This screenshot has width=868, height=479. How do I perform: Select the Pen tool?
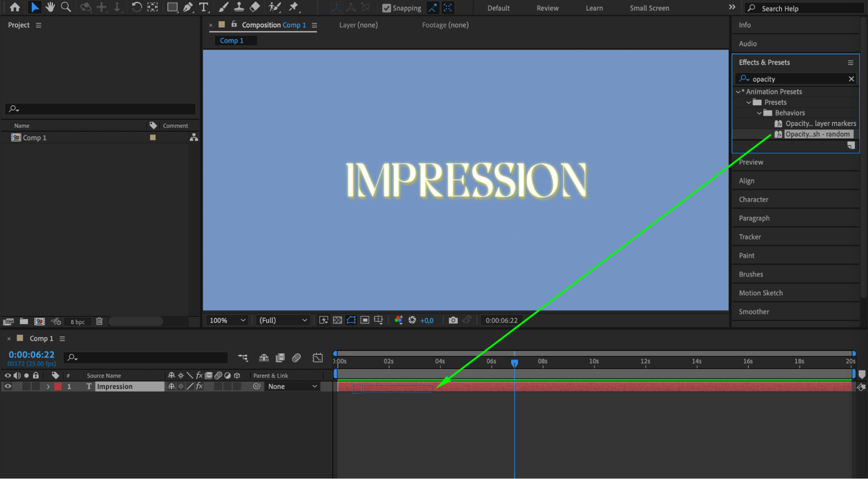pyautogui.click(x=188, y=7)
